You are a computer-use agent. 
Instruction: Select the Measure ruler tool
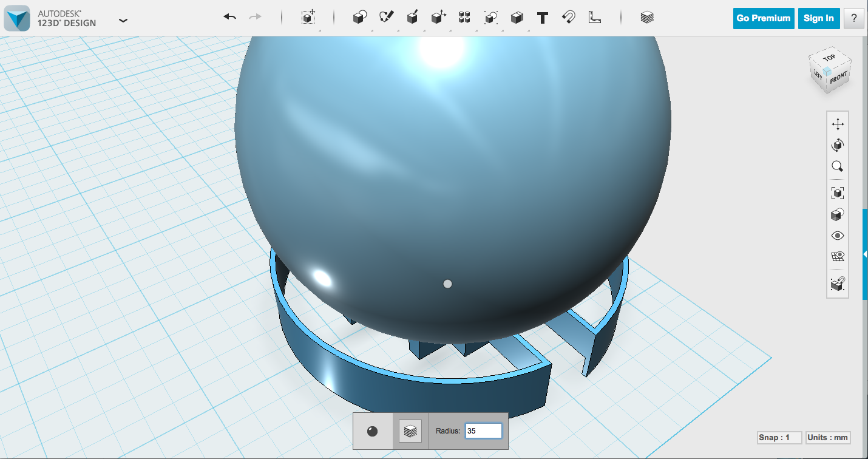594,18
